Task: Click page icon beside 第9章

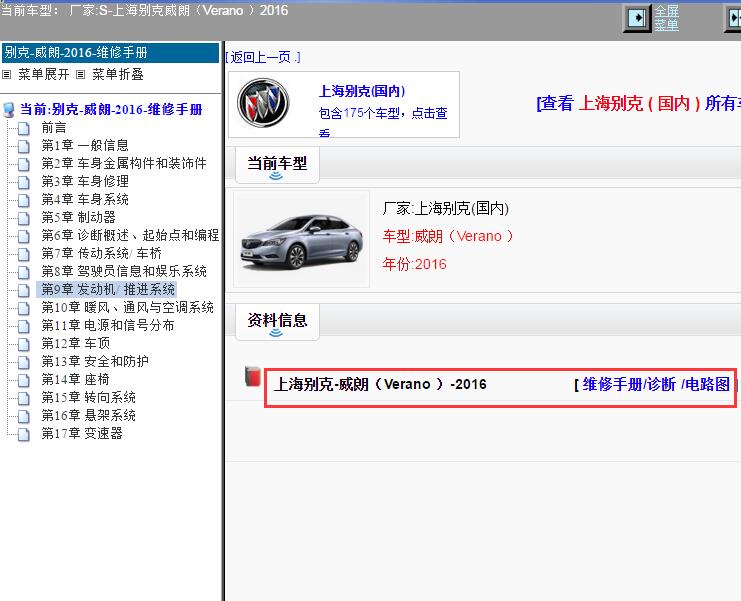Action: point(24,290)
